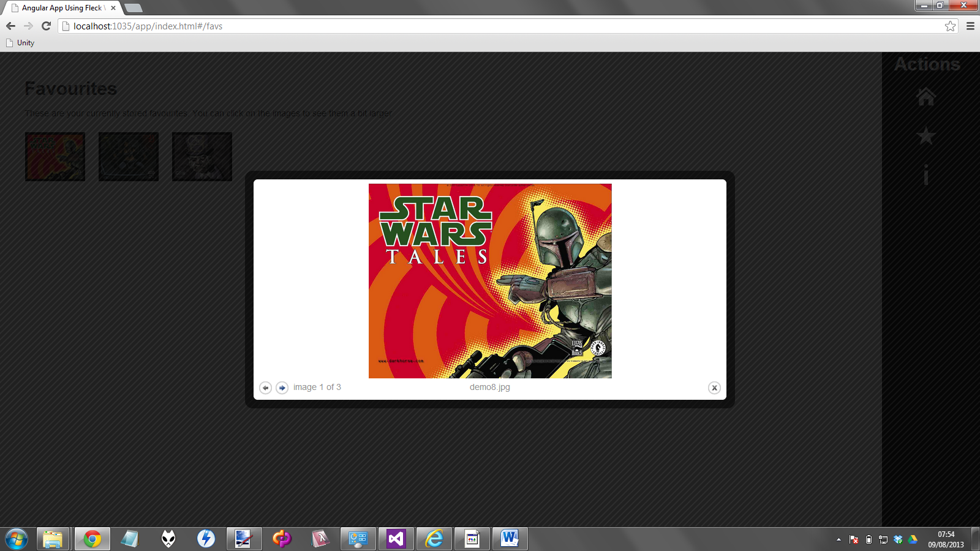Open a new browser tab
Screen dimensions: 980x551
coord(134,8)
